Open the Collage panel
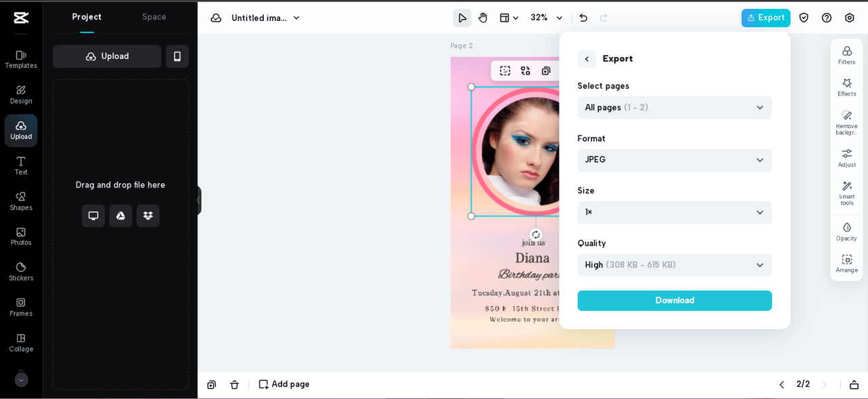Image resolution: width=868 pixels, height=399 pixels. (21, 342)
